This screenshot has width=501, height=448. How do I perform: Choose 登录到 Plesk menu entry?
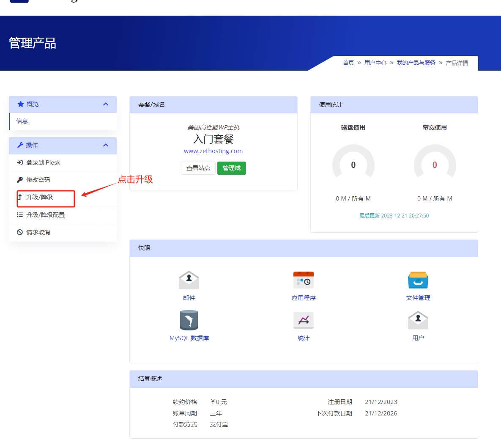pos(63,162)
